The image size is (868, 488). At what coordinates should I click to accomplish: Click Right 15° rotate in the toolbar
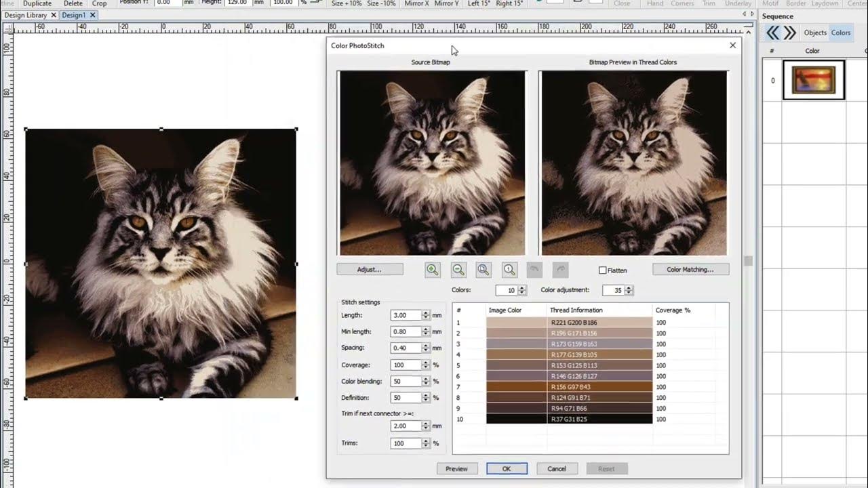[x=509, y=3]
